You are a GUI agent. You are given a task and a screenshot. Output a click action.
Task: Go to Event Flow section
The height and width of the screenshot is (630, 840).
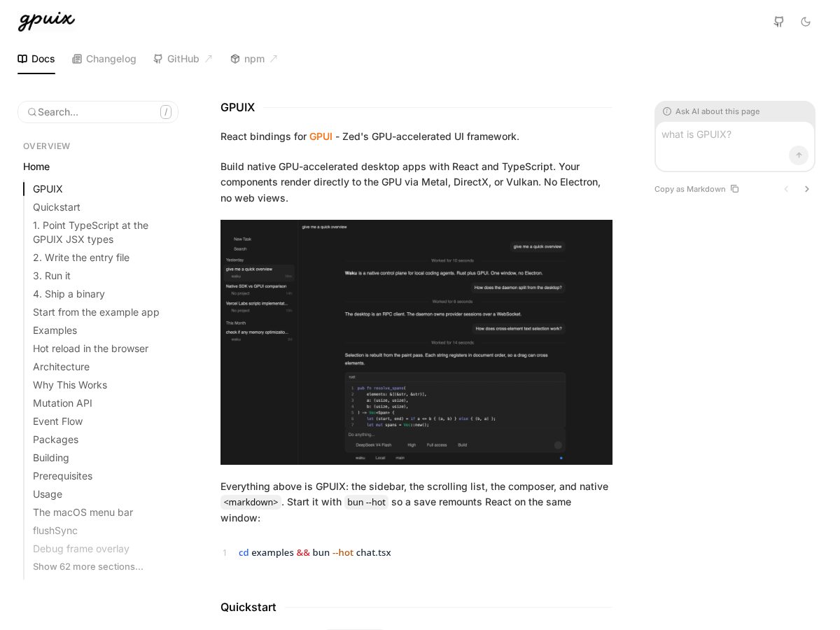pos(58,421)
